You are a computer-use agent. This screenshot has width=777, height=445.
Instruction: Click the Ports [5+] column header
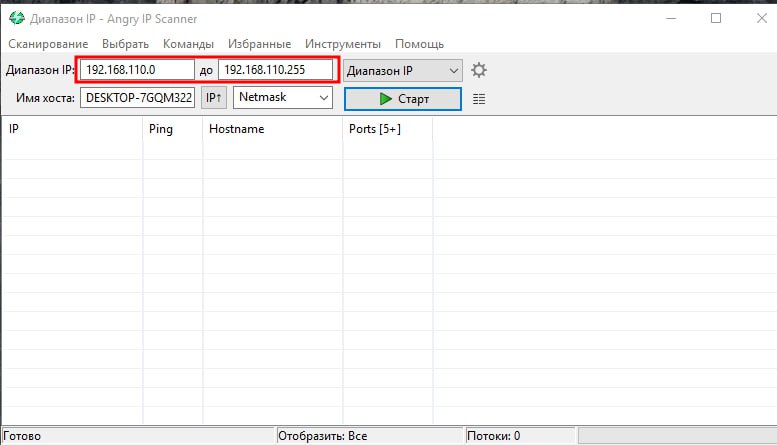click(x=386, y=129)
